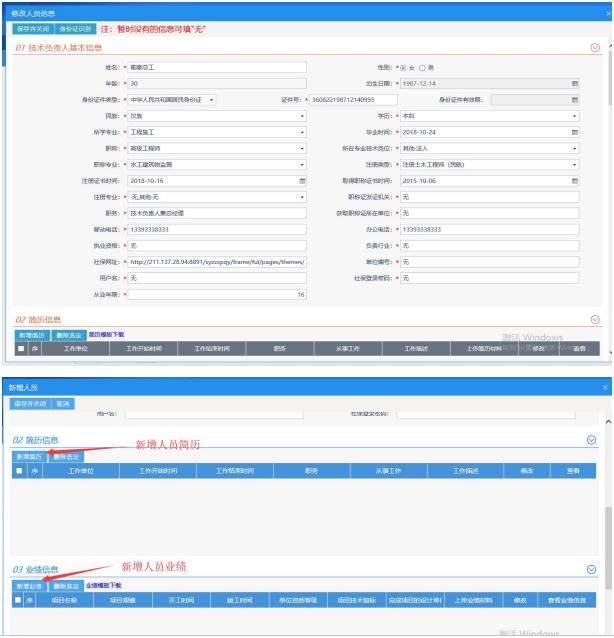Screen dimensions: 614x638
Task: Select the 女 gender radio button
Action: 404,68
